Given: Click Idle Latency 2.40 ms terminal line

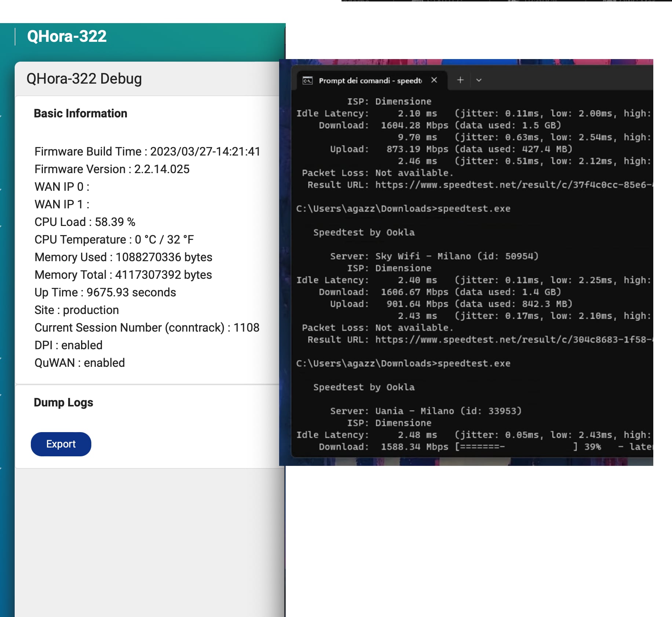Looking at the screenshot, I should (475, 280).
